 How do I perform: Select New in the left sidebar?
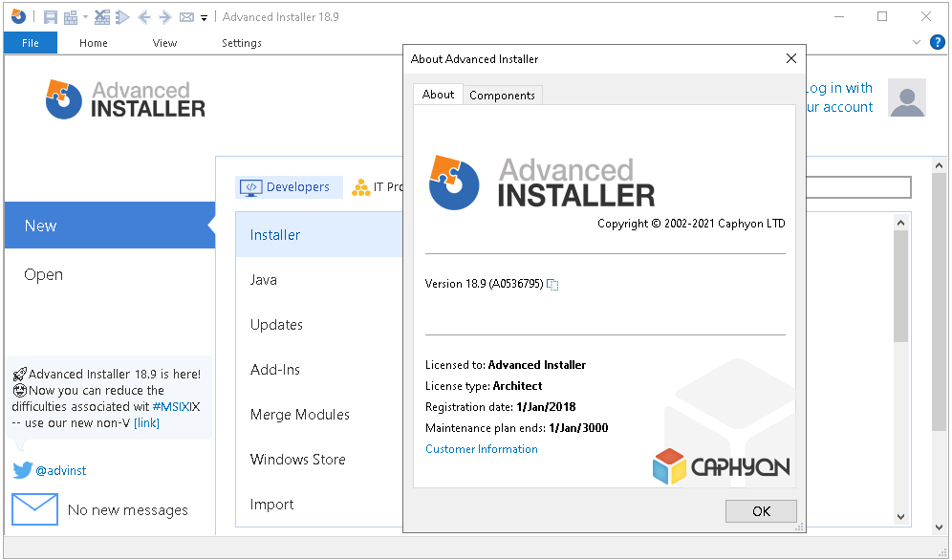110,226
